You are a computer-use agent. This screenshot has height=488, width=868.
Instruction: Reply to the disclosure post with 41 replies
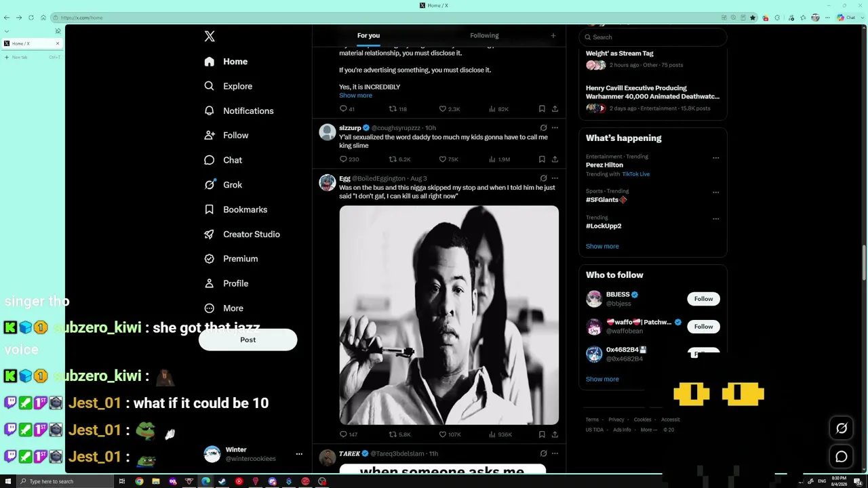tap(347, 109)
